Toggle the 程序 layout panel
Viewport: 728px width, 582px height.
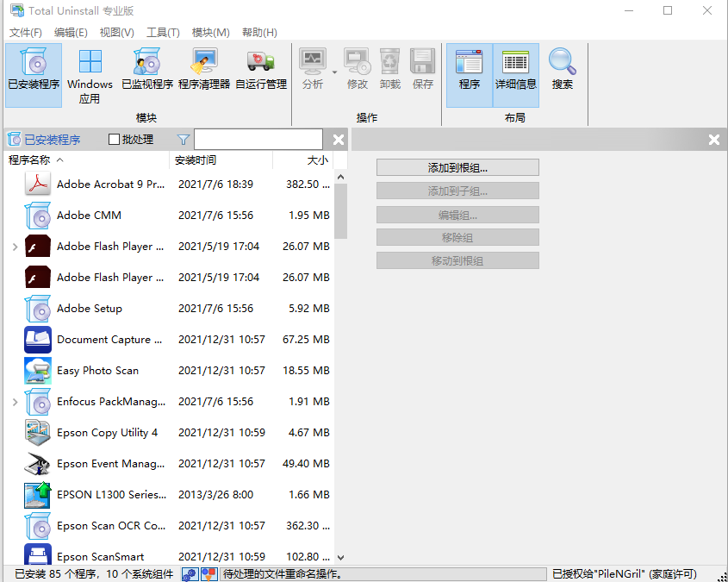pyautogui.click(x=470, y=75)
